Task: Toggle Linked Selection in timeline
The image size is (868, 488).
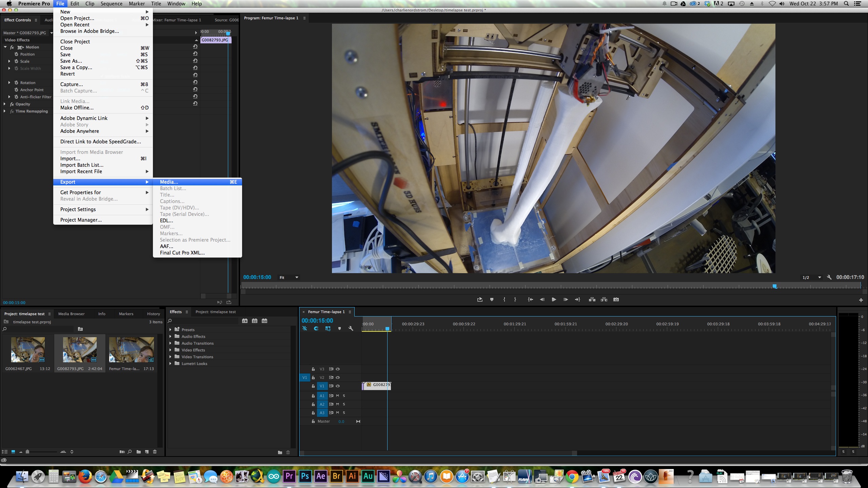Action: [328, 328]
